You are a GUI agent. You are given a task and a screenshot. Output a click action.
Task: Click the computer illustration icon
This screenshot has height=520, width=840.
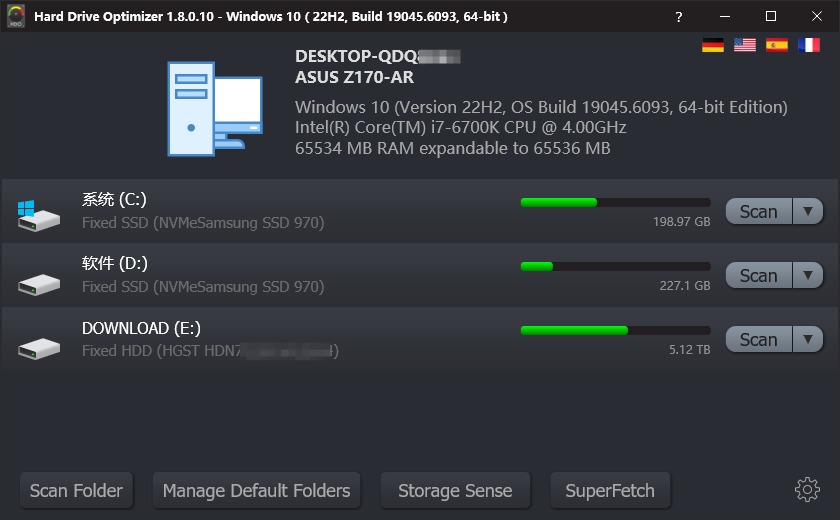215,109
